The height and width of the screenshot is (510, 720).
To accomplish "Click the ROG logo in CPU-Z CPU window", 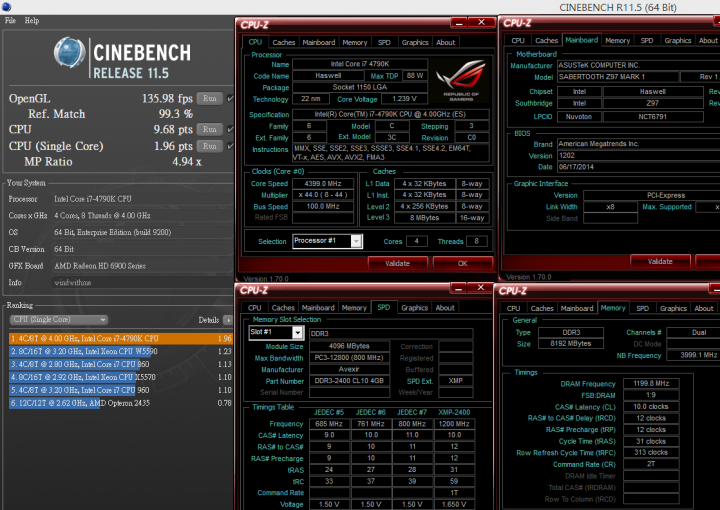I will (461, 79).
